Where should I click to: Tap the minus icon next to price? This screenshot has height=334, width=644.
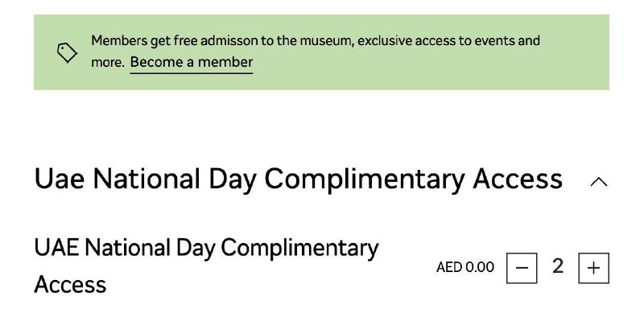click(522, 268)
